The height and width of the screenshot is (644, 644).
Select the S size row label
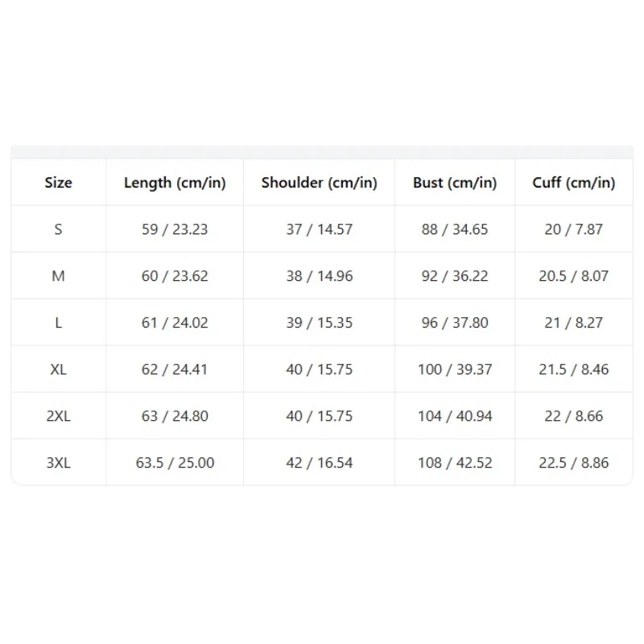tap(58, 229)
